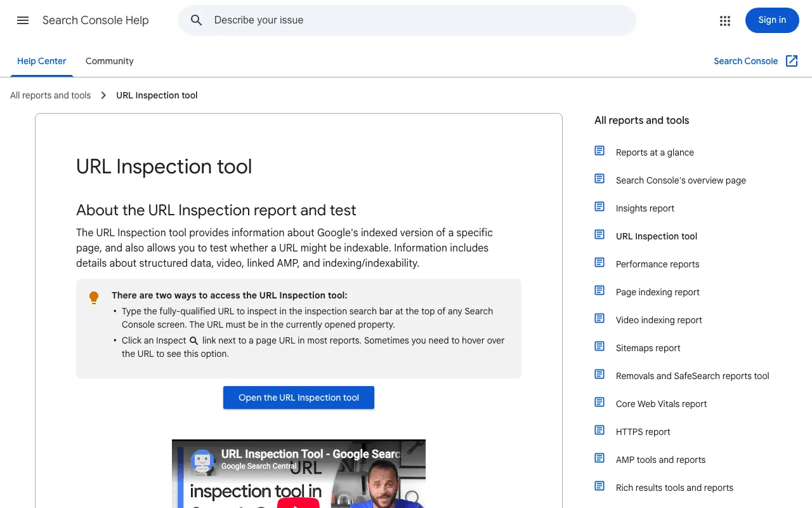Click the Google Search Central channel avatar
The image size is (812, 508).
click(x=202, y=460)
